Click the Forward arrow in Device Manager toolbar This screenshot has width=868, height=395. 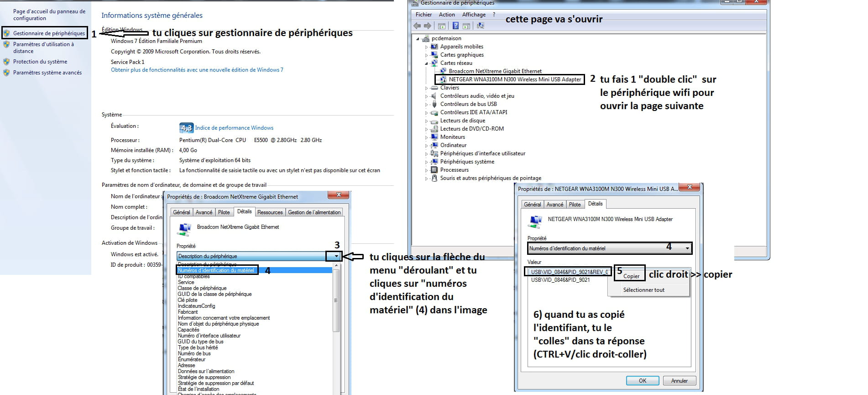coord(428,26)
